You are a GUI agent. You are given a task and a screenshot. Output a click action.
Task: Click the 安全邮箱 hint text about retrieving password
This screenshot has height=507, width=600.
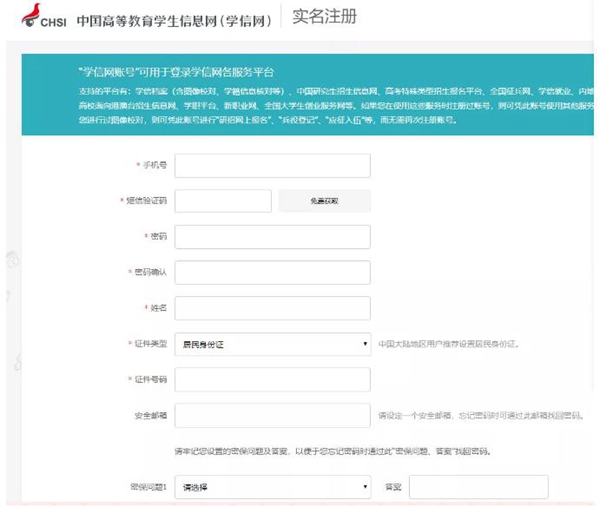click(481, 415)
